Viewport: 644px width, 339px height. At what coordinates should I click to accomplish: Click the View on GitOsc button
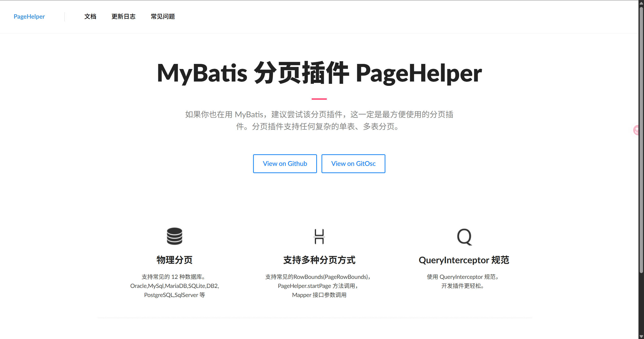(x=353, y=164)
